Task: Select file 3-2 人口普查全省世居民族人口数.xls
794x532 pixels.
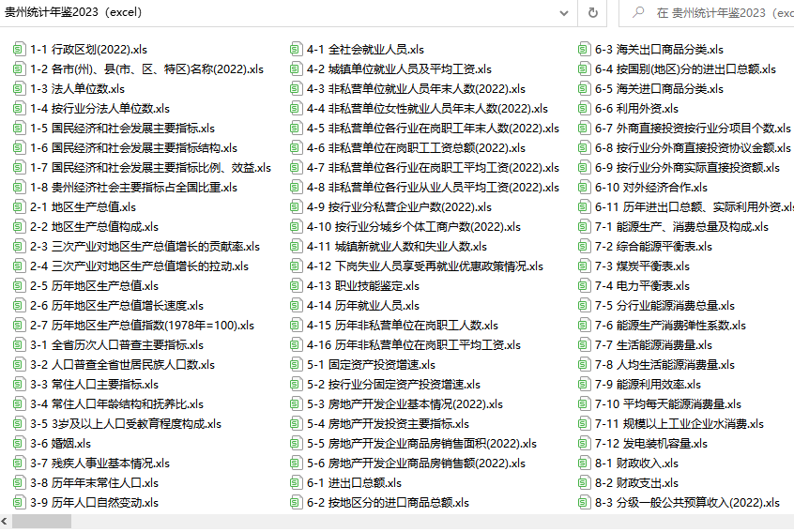Action: (114, 365)
